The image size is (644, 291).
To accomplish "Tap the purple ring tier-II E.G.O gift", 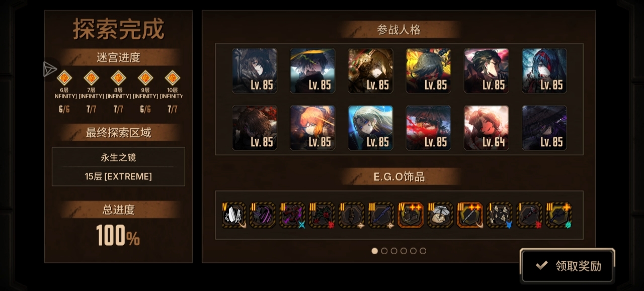I will [x=263, y=215].
